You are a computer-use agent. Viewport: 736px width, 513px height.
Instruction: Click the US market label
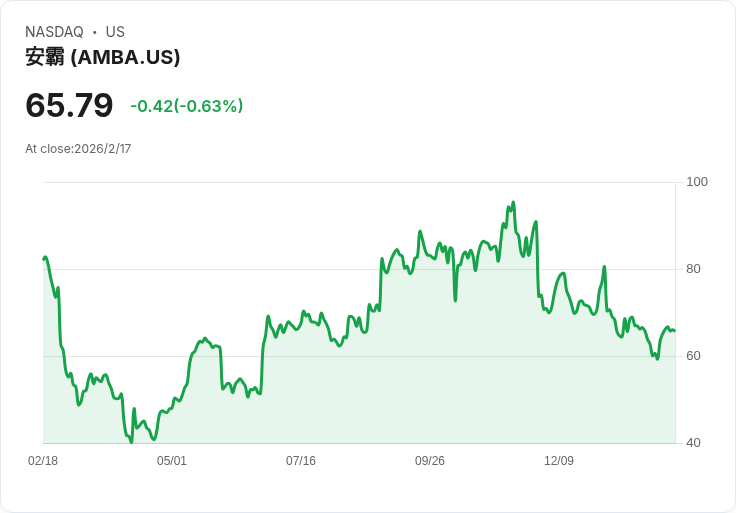click(115, 32)
